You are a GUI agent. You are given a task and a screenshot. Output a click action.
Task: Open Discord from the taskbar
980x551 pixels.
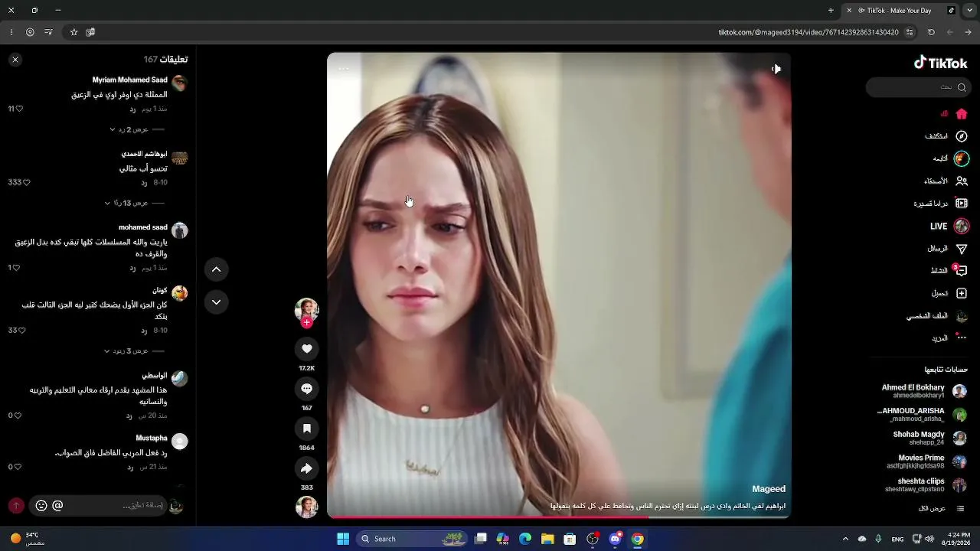point(615,539)
